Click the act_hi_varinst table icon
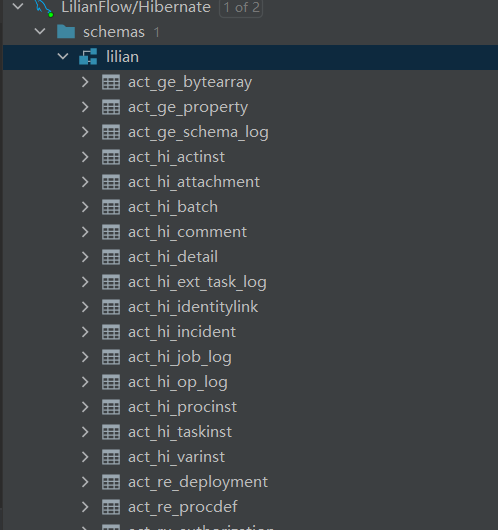 point(111,457)
